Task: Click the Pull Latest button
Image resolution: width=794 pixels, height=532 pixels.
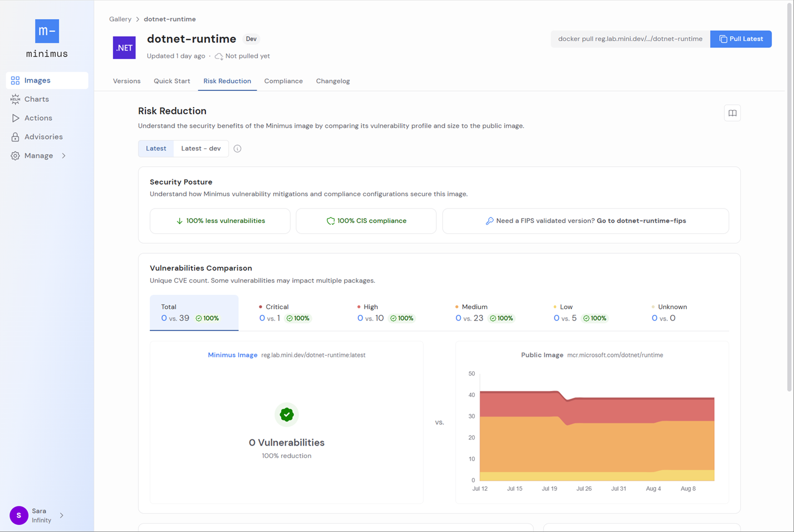Action: pyautogui.click(x=740, y=39)
